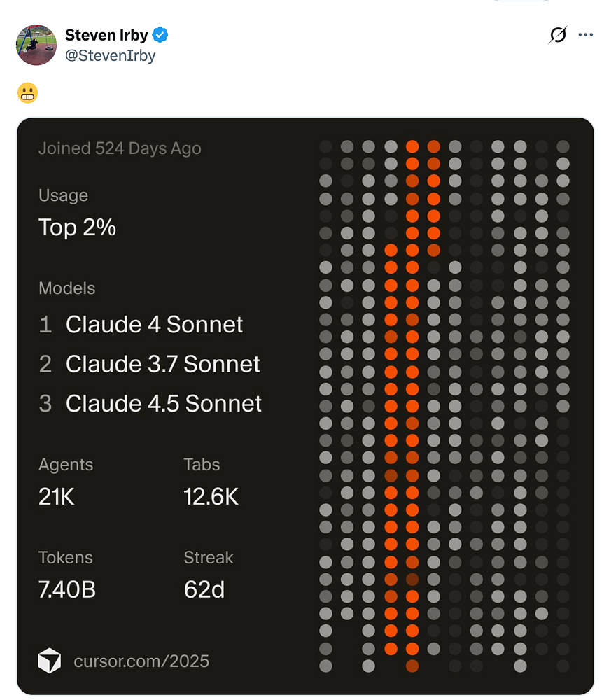Image resolution: width=609 pixels, height=700 pixels.
Task: Open the @StevenIrby handle link
Action: pyautogui.click(x=110, y=55)
